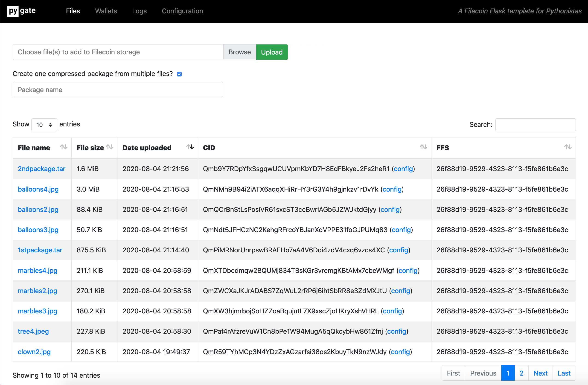Viewport: 588px width, 385px height.
Task: Open the Configuration page
Action: [x=182, y=11]
